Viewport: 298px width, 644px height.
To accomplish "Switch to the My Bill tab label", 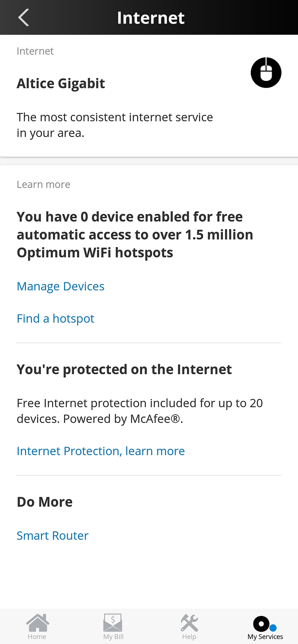I will tap(113, 637).
